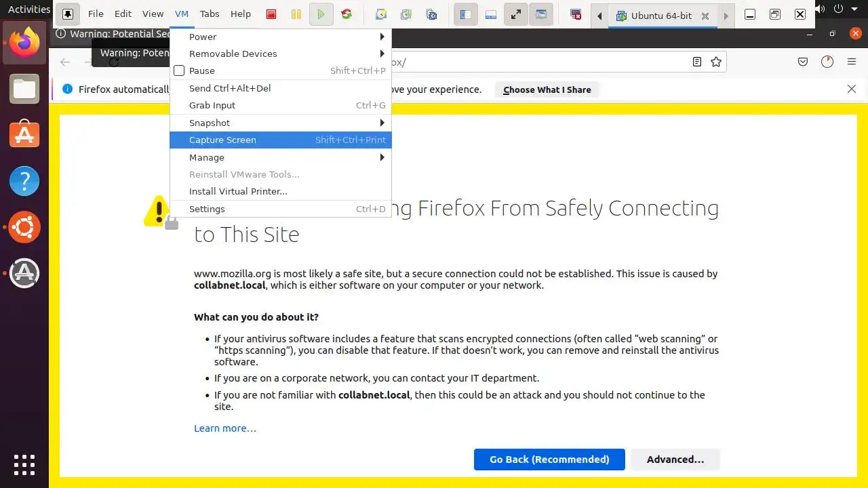Open Settings from VM menu
This screenshot has height=488, width=868.
281,209
